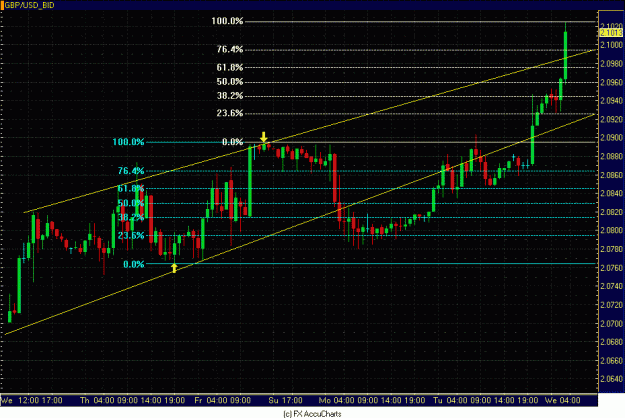Image resolution: width=625 pixels, height=418 pixels.
Task: Click the 2.0640 price axis label
Action: point(611,379)
